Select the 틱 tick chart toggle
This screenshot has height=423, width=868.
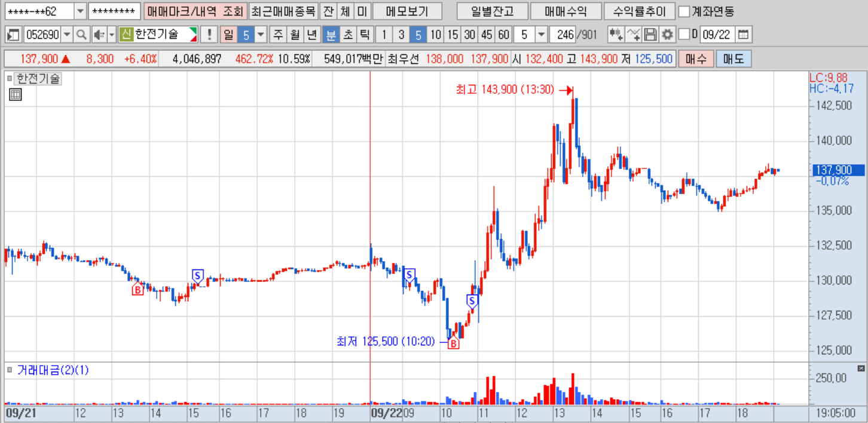pyautogui.click(x=365, y=35)
